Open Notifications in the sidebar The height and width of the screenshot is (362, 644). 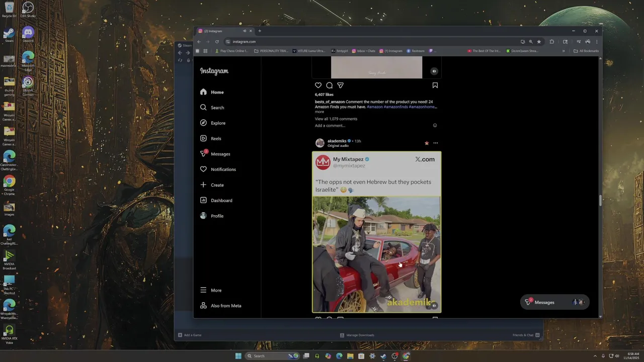pyautogui.click(x=218, y=169)
